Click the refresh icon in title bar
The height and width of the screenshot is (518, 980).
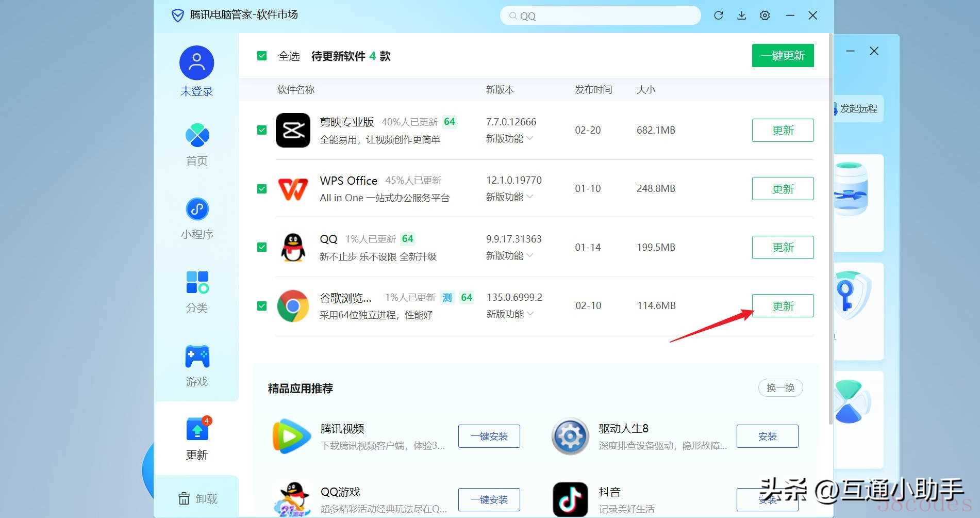[718, 15]
